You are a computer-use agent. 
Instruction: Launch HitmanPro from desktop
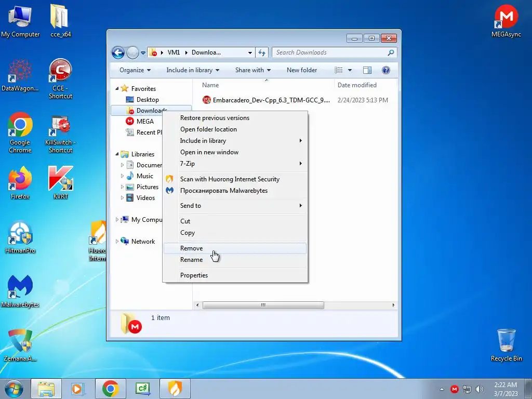point(20,237)
